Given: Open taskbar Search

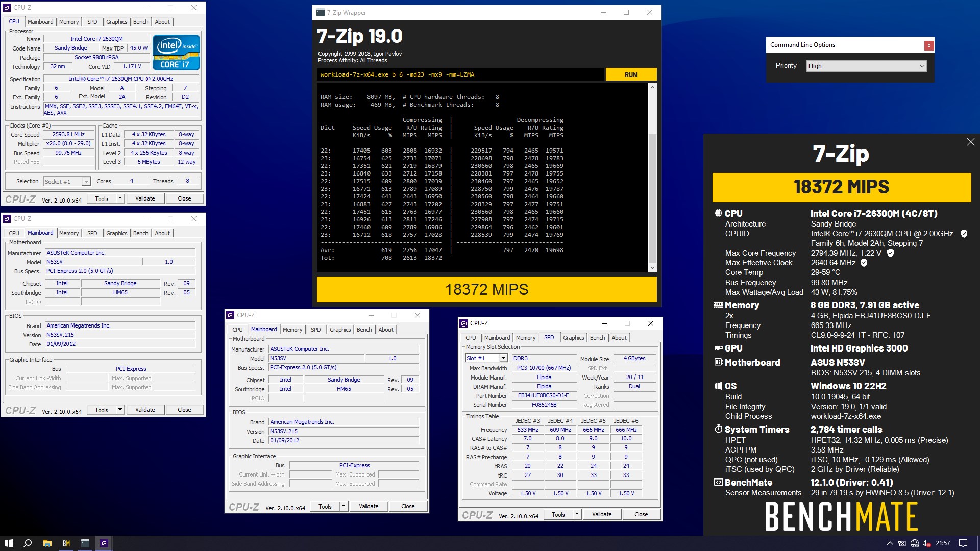Looking at the screenshot, I should point(28,543).
